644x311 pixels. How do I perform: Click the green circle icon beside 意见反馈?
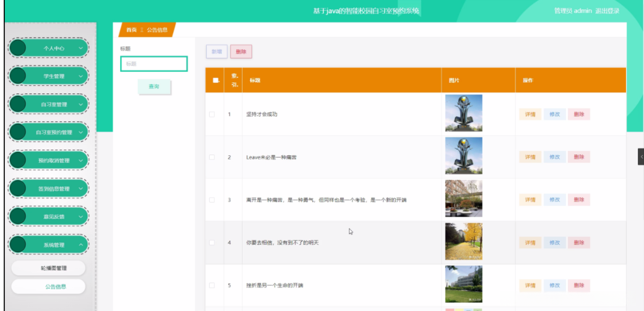point(18,216)
